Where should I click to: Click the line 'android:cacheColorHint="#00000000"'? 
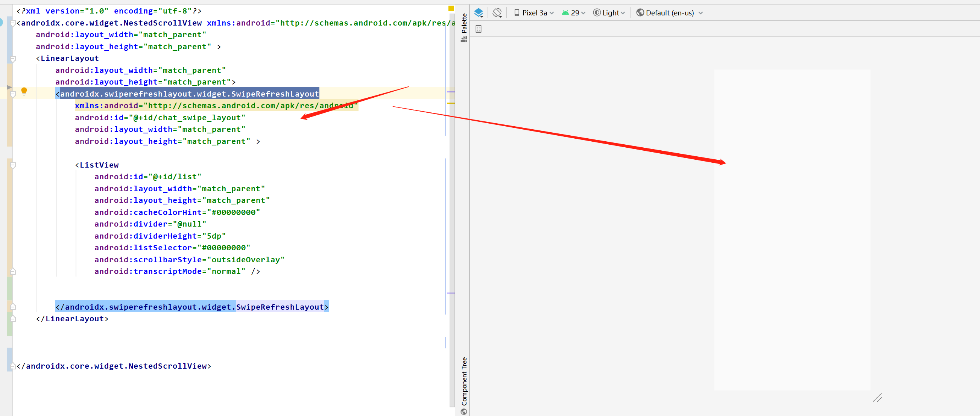pyautogui.click(x=177, y=212)
